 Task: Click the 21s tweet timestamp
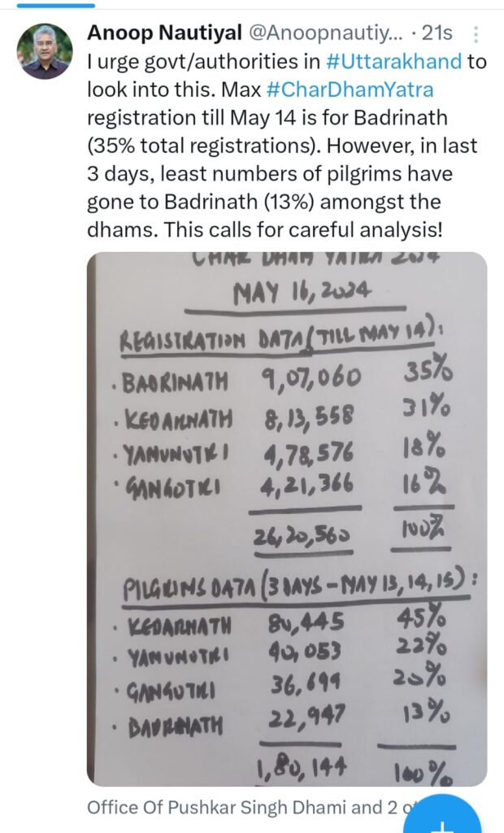pos(437,33)
